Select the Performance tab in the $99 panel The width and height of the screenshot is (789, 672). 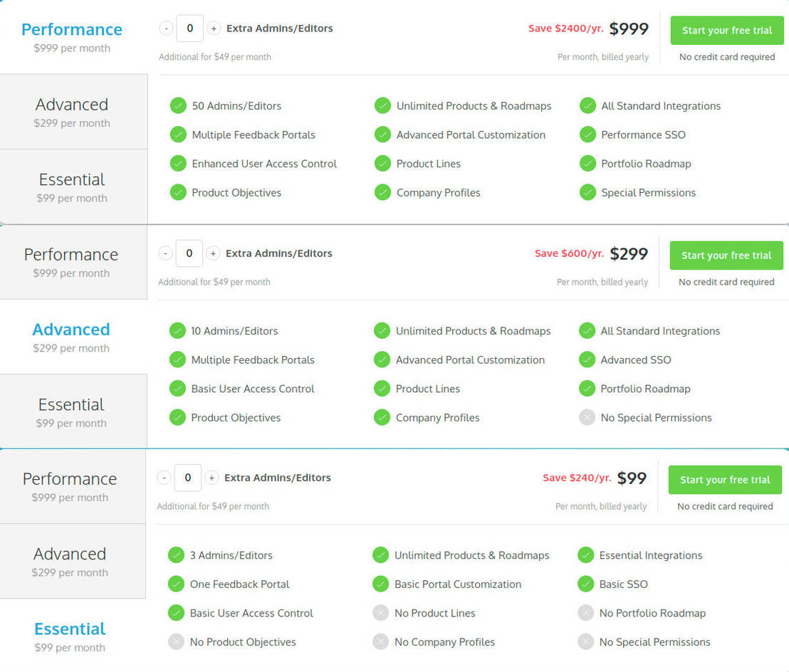click(x=73, y=486)
